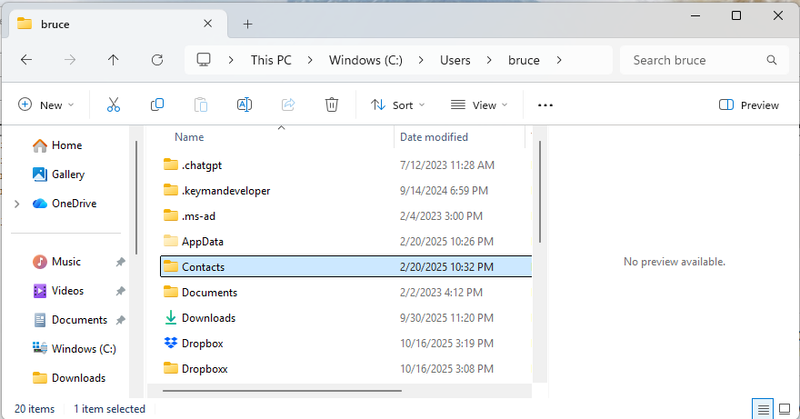Open the See more ellipsis menu

[x=545, y=105]
